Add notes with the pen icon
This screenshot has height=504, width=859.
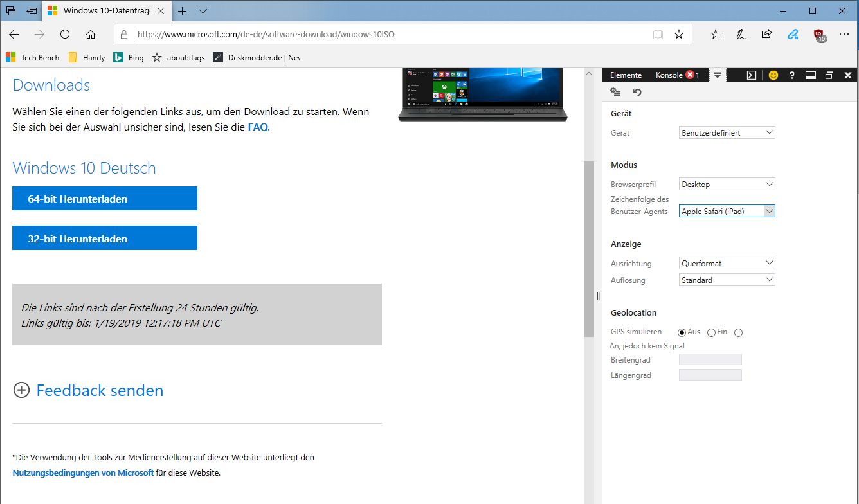click(x=741, y=35)
